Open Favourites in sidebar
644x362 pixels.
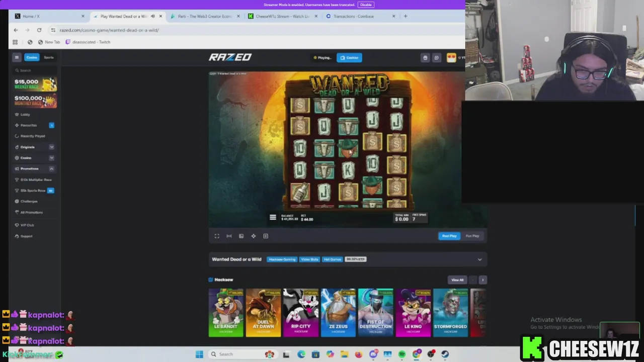(29, 125)
